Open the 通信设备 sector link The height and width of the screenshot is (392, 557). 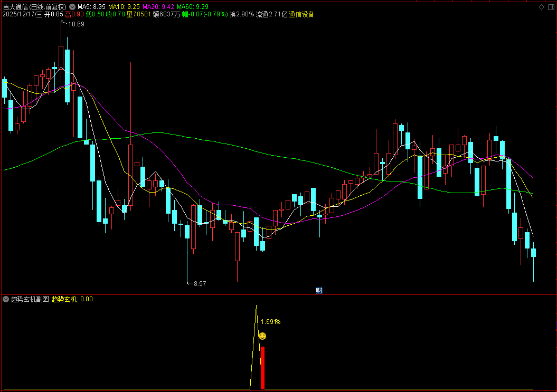click(301, 15)
